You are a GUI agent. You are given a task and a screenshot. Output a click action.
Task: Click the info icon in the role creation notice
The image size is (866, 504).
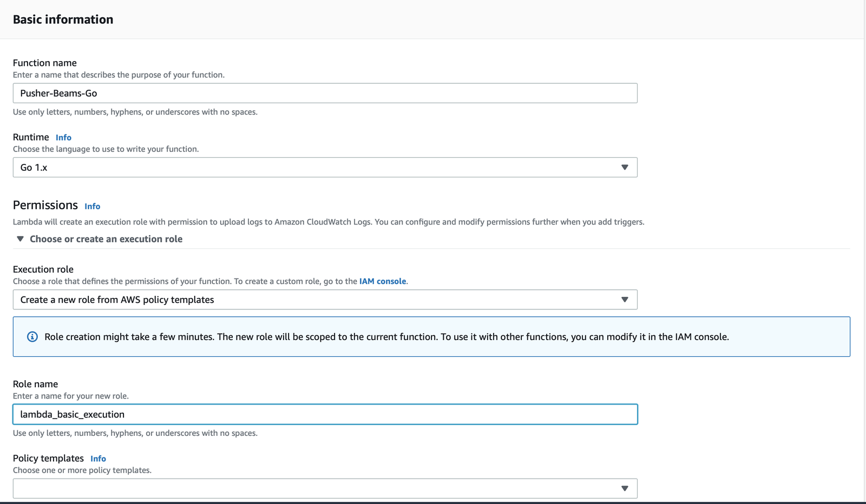pos(32,337)
